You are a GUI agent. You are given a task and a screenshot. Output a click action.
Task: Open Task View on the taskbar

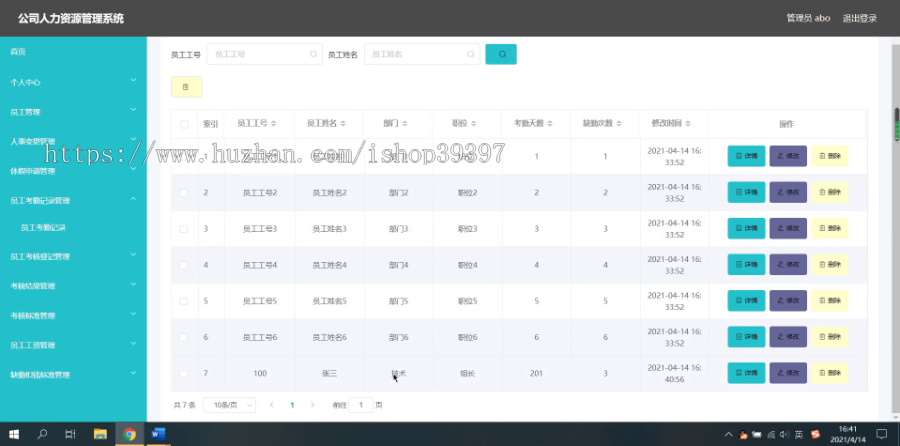[x=70, y=434]
